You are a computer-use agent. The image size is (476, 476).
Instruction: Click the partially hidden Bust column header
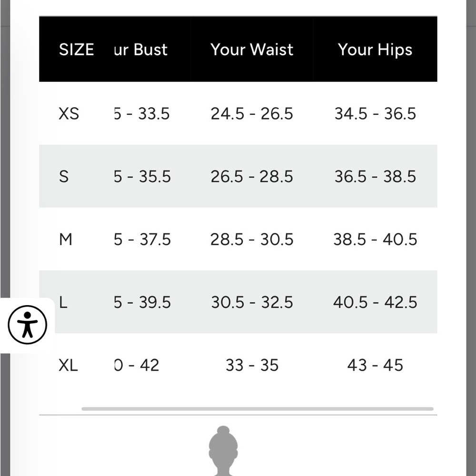[x=141, y=50]
